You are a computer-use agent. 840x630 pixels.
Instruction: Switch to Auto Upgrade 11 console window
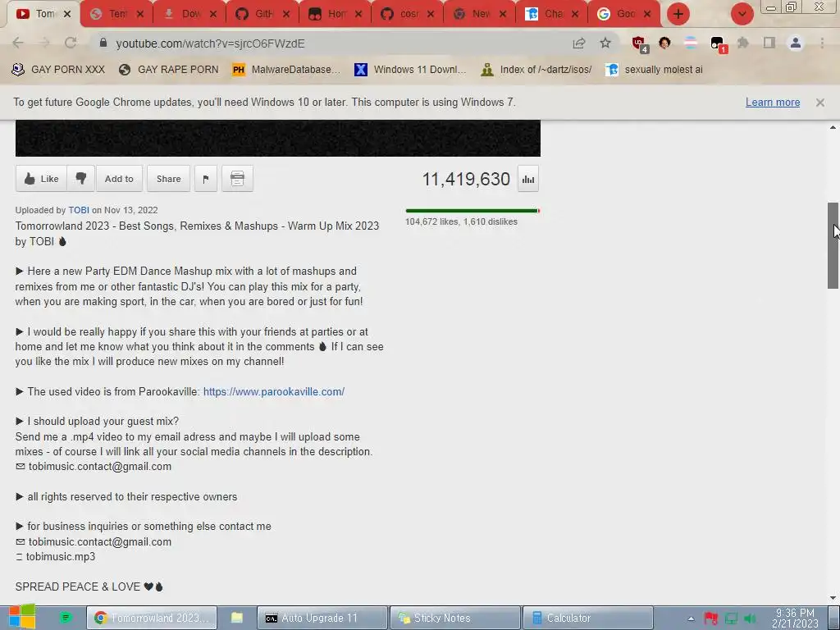322,619
